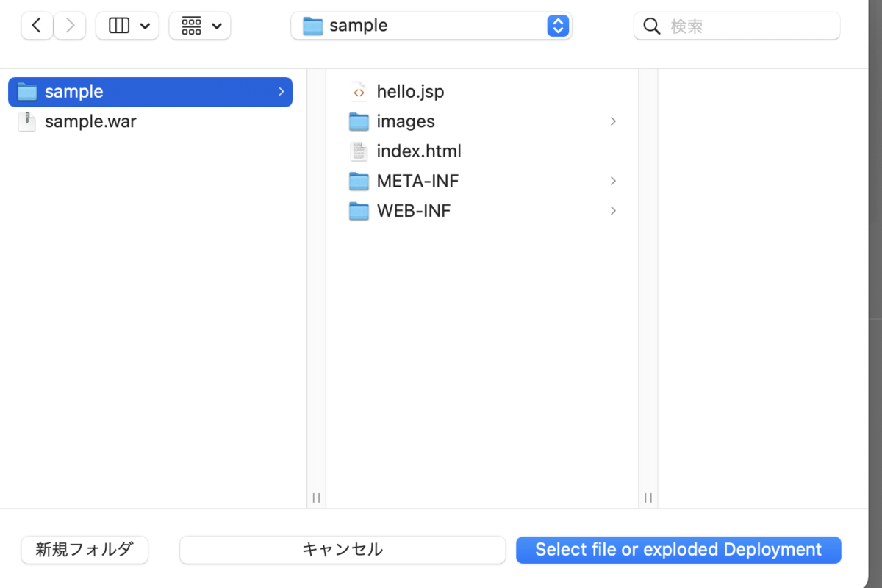Click the 新規フォルダ button

coord(84,550)
